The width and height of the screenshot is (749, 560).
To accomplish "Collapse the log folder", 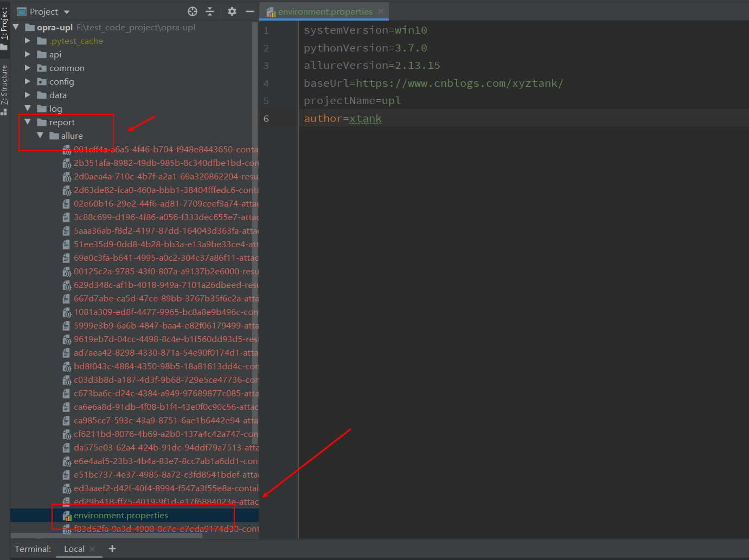I will point(28,108).
